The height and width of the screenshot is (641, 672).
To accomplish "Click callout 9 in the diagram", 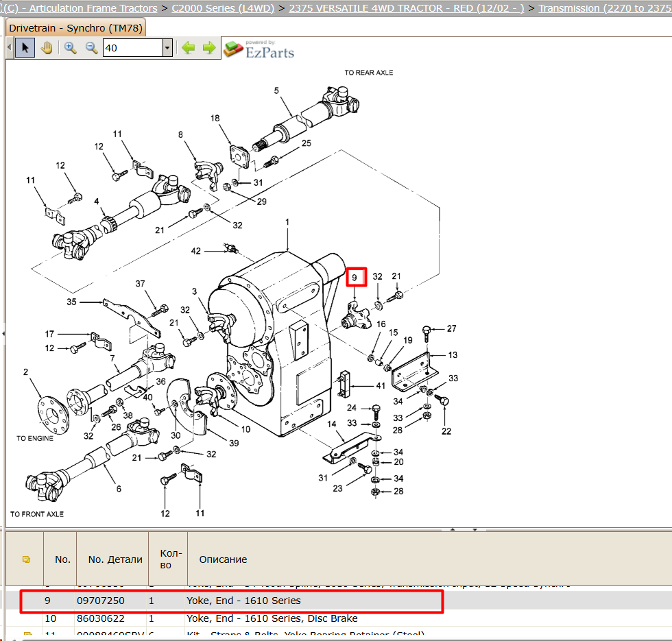I will click(355, 277).
